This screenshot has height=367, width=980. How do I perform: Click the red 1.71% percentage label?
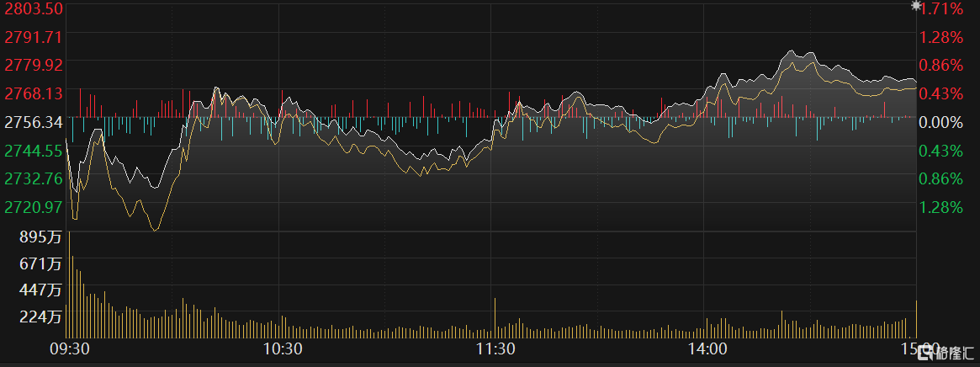941,8
